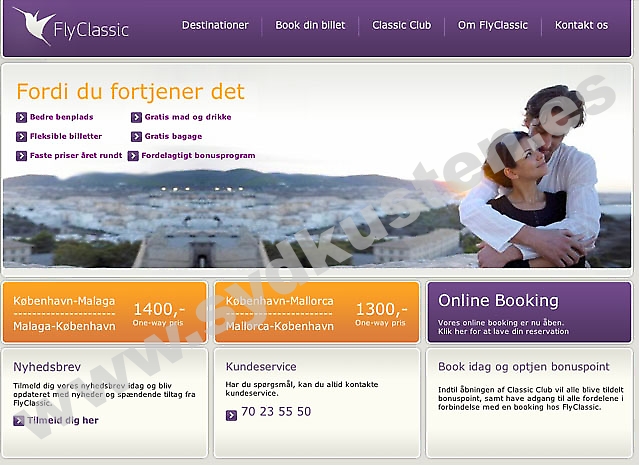Go to the Classic Club menu
The width and height of the screenshot is (640, 466).
pyautogui.click(x=402, y=25)
